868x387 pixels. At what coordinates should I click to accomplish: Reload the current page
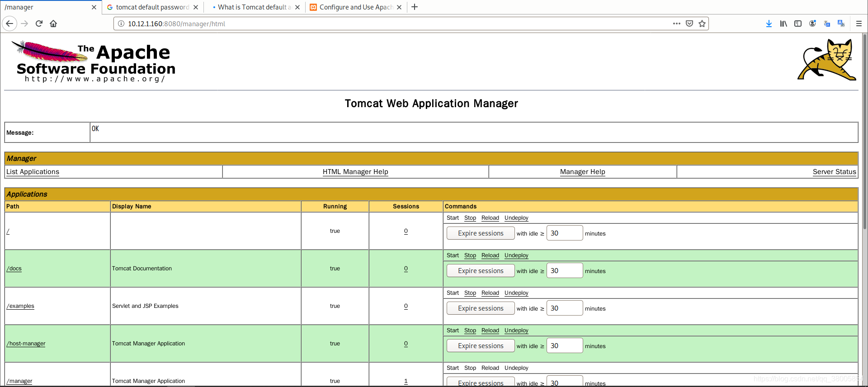pos(39,24)
